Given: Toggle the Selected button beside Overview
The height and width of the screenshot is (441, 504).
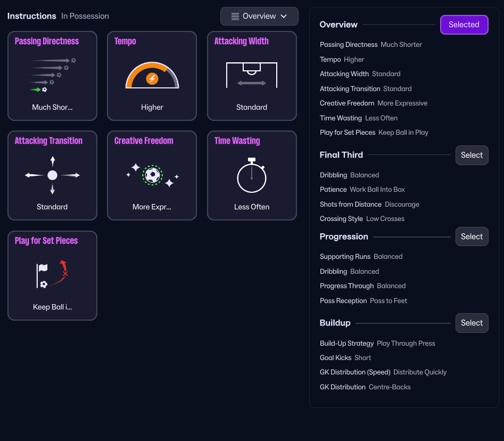Looking at the screenshot, I should point(464,24).
